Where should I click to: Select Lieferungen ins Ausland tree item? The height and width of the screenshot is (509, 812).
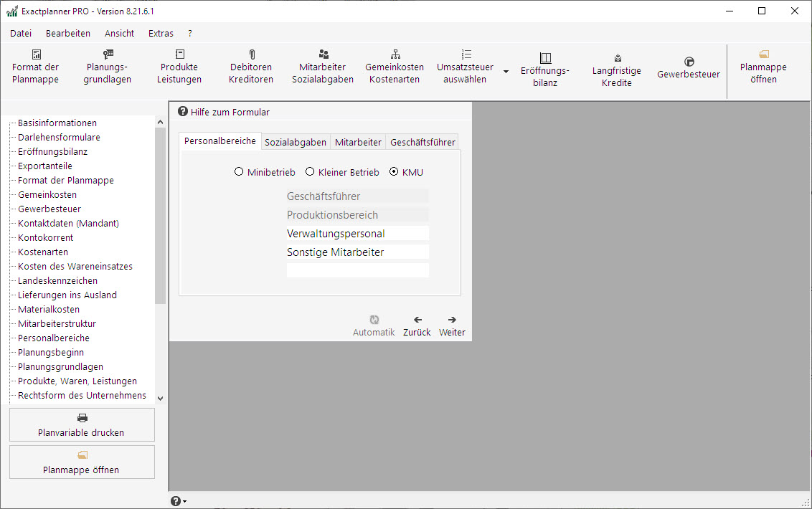pyautogui.click(x=67, y=295)
